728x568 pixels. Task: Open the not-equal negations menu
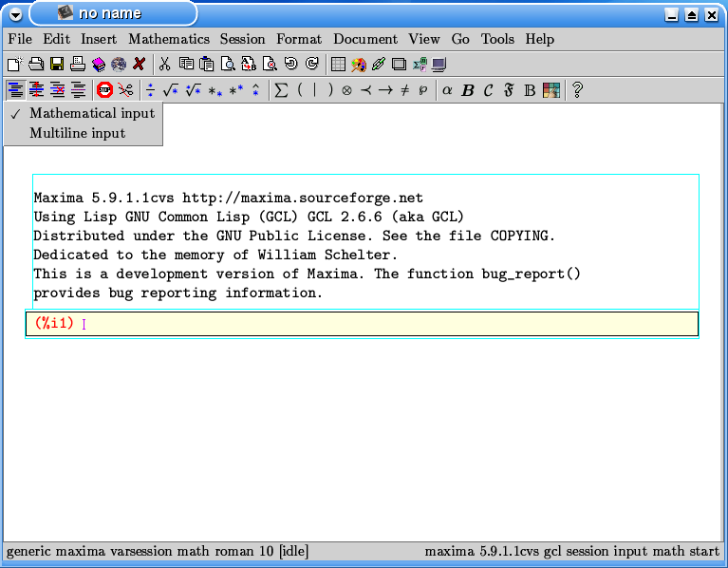405,89
